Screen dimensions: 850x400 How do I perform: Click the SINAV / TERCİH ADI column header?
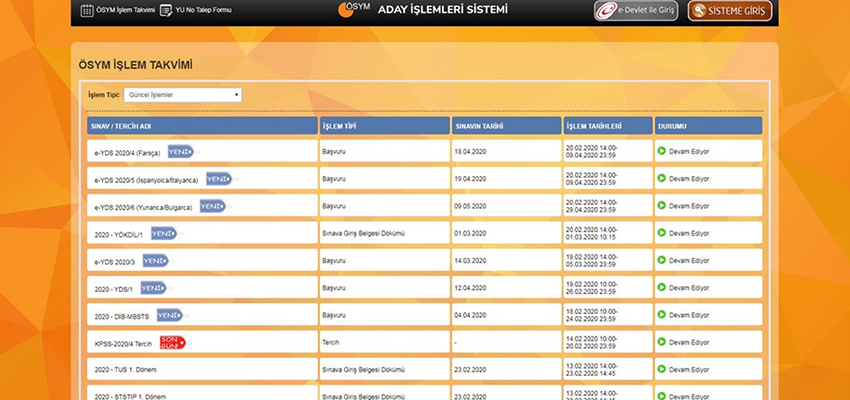pos(202,126)
